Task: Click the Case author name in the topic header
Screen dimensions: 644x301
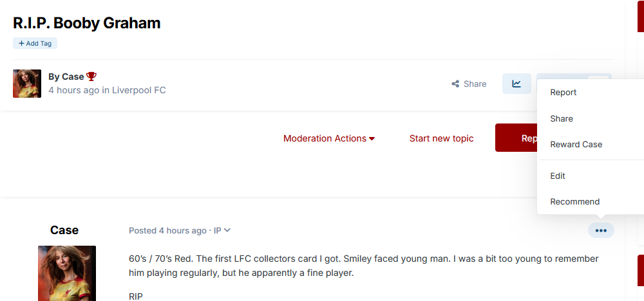Action: click(73, 77)
